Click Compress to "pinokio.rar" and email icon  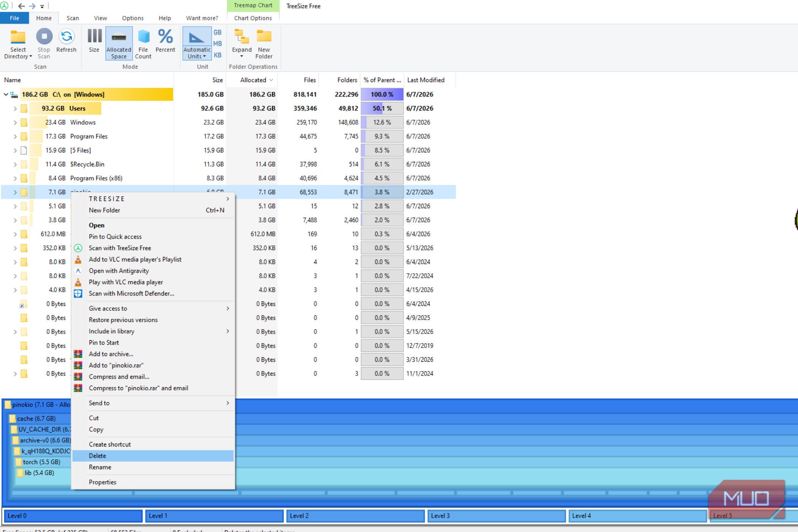click(78, 388)
